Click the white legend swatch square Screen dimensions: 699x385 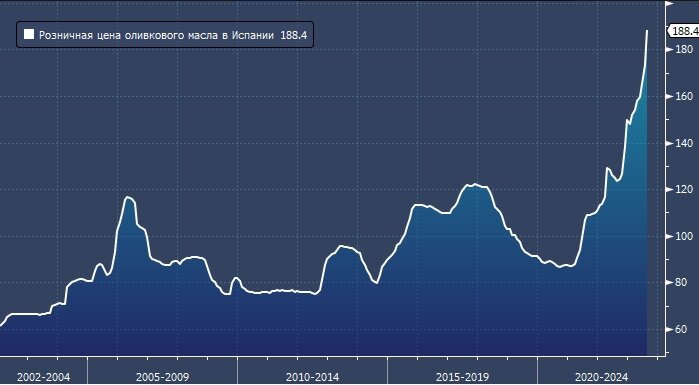pos(29,34)
